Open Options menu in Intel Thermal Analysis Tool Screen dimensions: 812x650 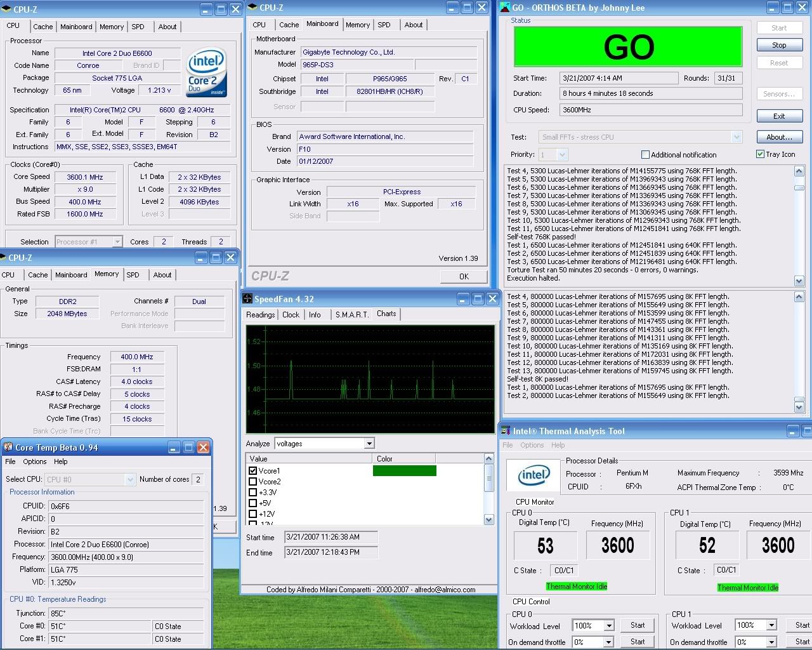[532, 445]
